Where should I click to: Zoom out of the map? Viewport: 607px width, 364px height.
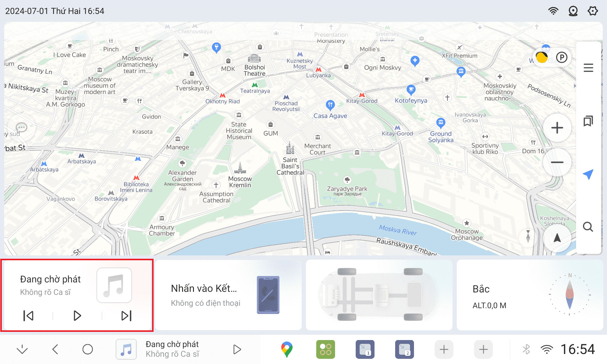coord(557,162)
